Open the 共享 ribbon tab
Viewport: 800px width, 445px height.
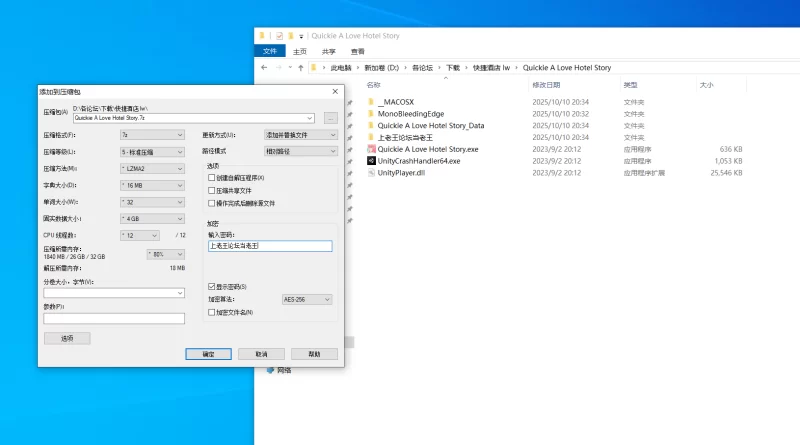click(x=329, y=52)
